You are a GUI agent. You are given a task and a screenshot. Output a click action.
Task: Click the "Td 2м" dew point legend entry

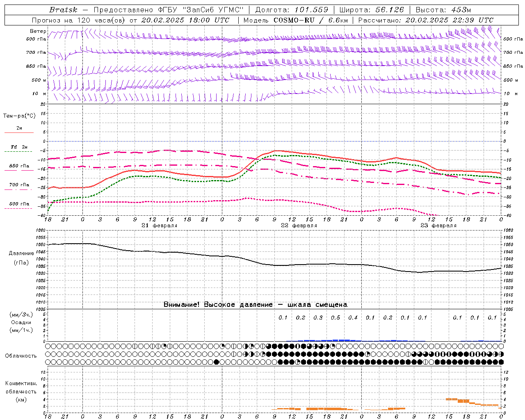pyautogui.click(x=19, y=147)
